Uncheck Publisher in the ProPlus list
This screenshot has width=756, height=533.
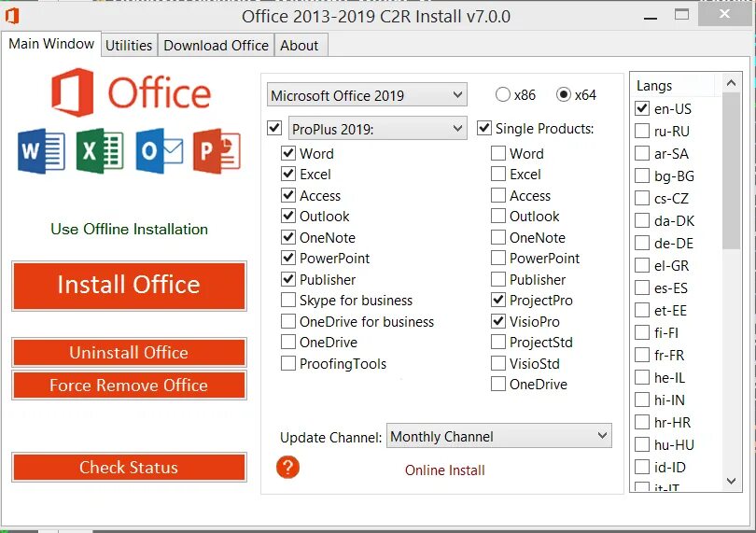pyautogui.click(x=288, y=279)
